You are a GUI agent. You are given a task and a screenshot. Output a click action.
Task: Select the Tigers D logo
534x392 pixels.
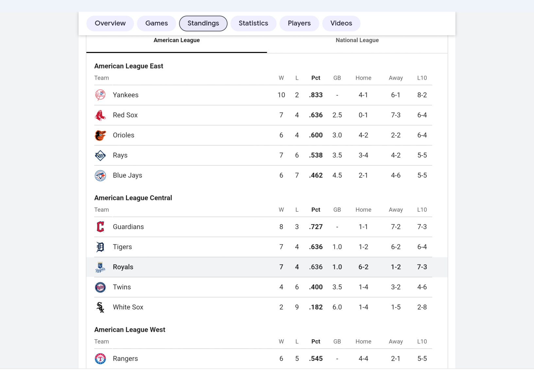click(x=100, y=247)
